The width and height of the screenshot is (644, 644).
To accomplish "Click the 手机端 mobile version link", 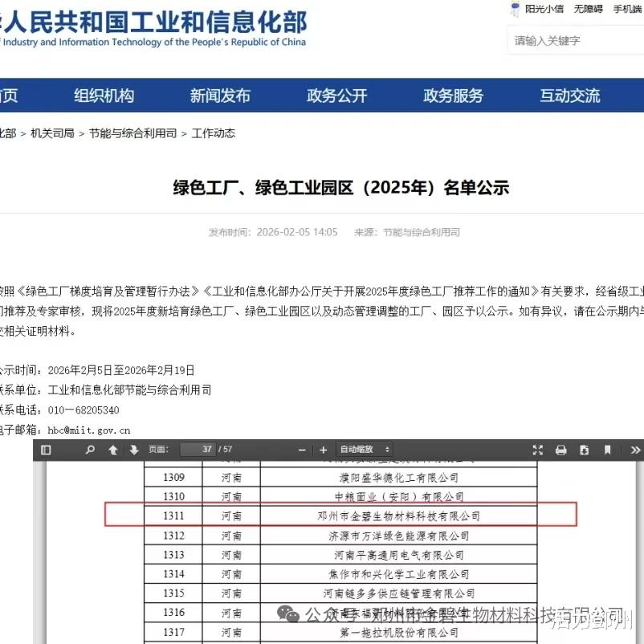I will coord(628,9).
